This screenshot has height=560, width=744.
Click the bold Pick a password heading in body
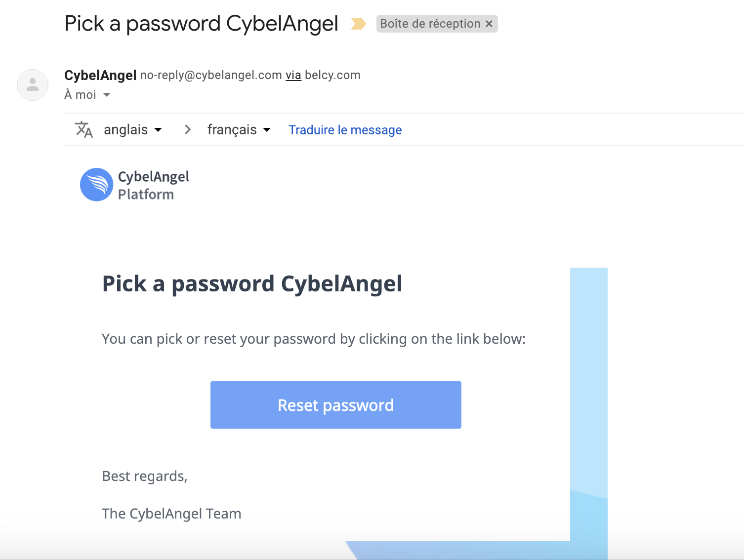point(252,284)
